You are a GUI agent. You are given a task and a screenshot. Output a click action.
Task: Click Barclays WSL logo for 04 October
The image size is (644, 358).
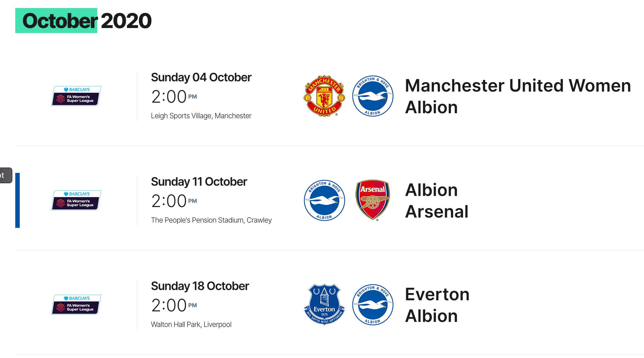(x=76, y=96)
